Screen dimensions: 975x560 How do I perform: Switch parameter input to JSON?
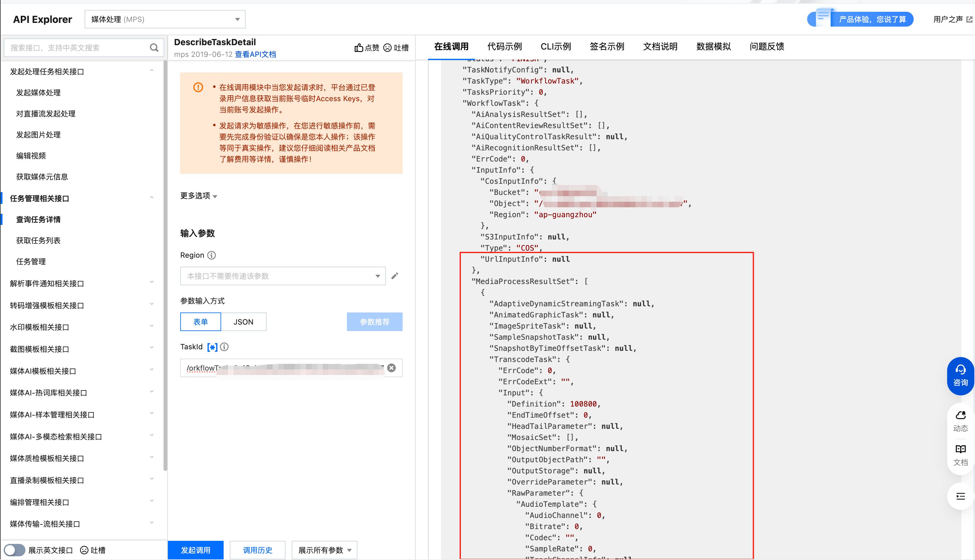(x=243, y=321)
